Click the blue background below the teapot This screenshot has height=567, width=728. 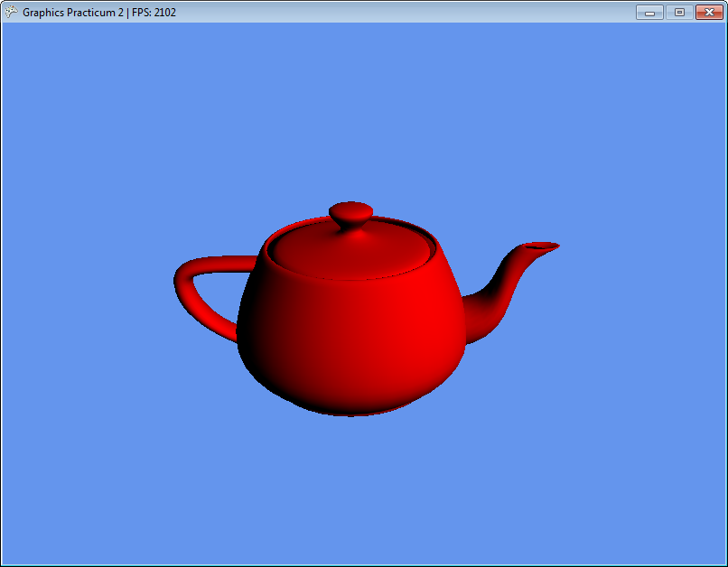361,488
